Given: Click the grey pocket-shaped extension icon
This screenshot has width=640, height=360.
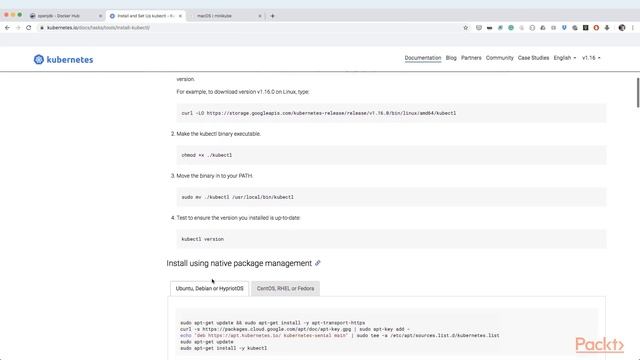Looking at the screenshot, I should pos(479,28).
